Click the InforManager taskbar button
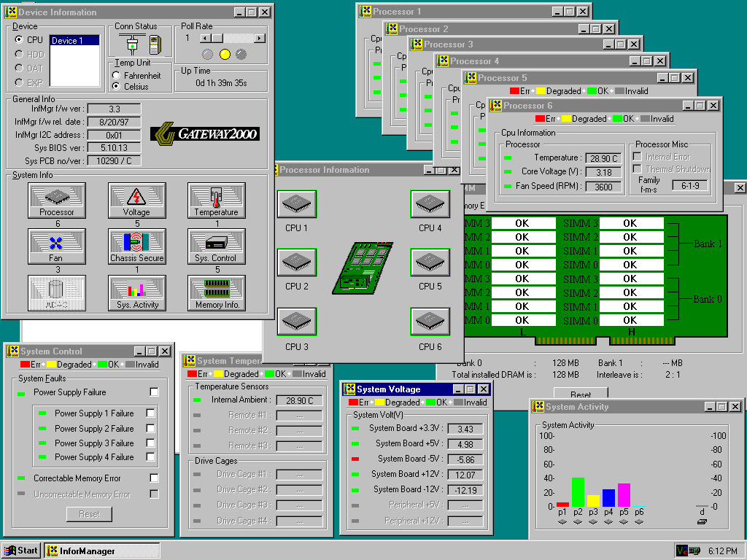This screenshot has height=560, width=747. (102, 551)
